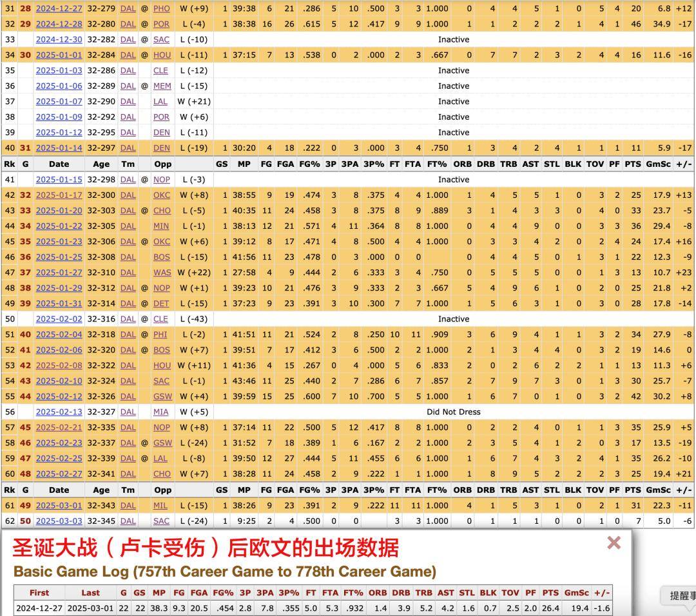Open the DEN opponent link on row 40
The width and height of the screenshot is (696, 616).
pos(161,148)
